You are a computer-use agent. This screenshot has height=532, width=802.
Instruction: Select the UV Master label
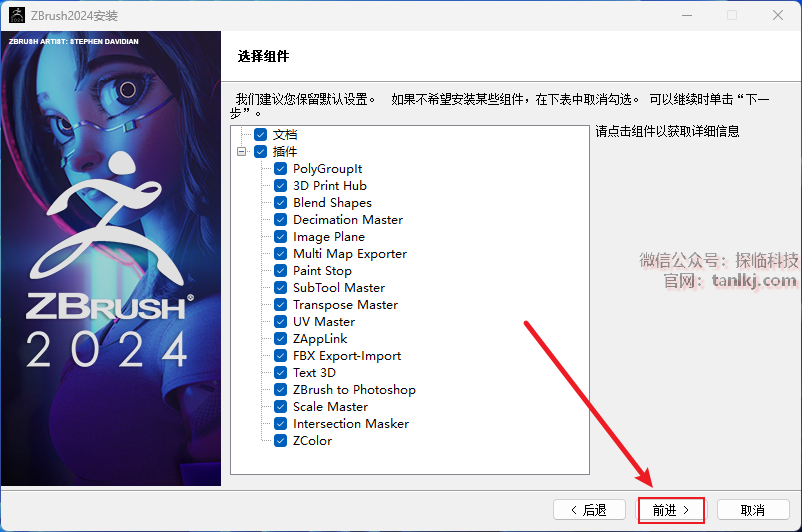click(x=324, y=322)
